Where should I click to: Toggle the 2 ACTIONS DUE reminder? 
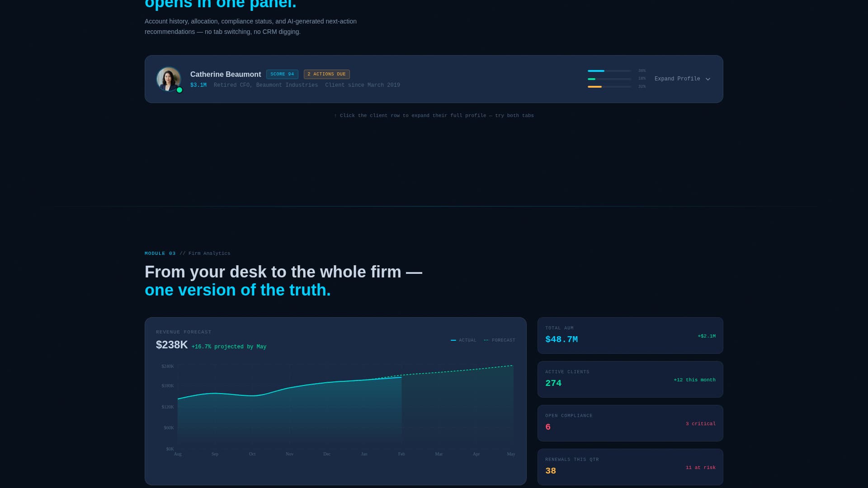(326, 74)
